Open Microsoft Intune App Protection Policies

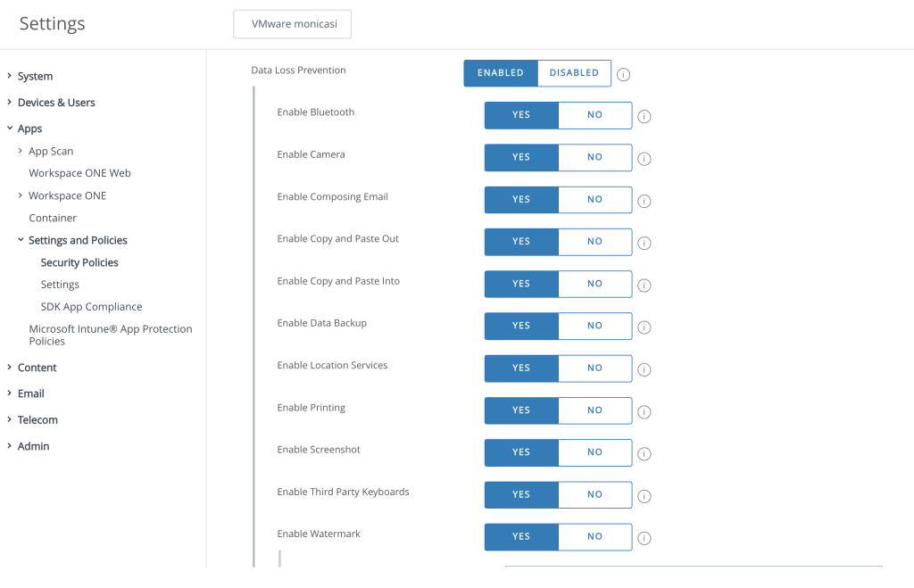110,335
